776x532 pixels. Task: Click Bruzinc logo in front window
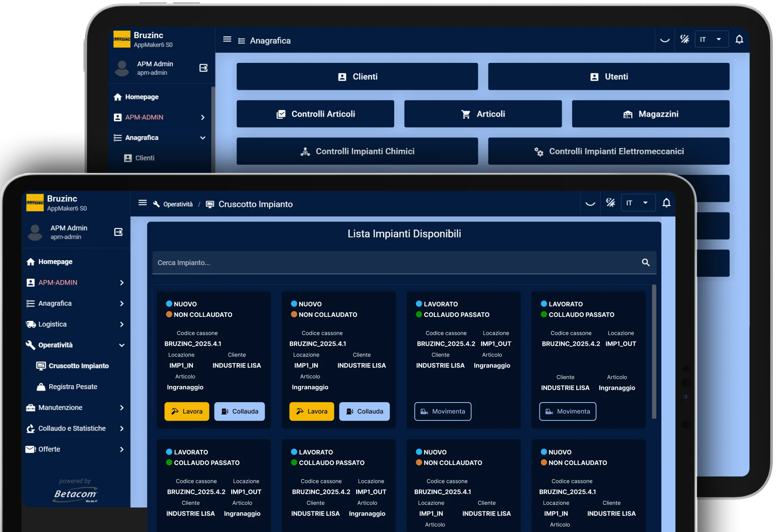35,203
